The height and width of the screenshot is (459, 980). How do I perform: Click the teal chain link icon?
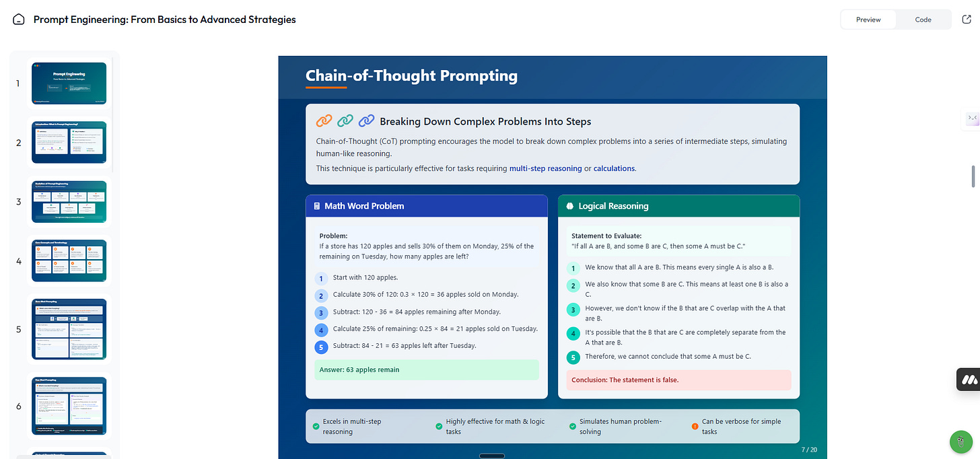click(x=345, y=120)
